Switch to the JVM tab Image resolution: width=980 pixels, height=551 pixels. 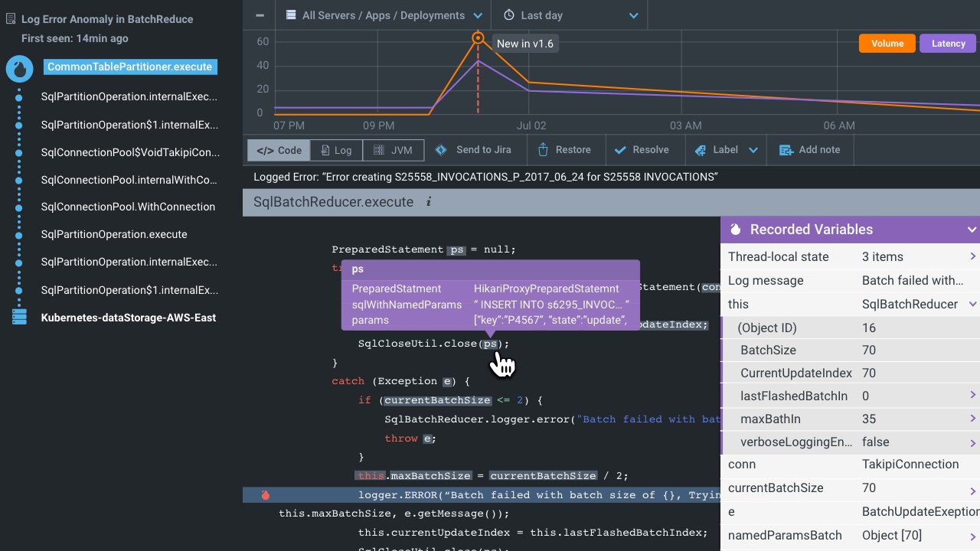point(393,150)
